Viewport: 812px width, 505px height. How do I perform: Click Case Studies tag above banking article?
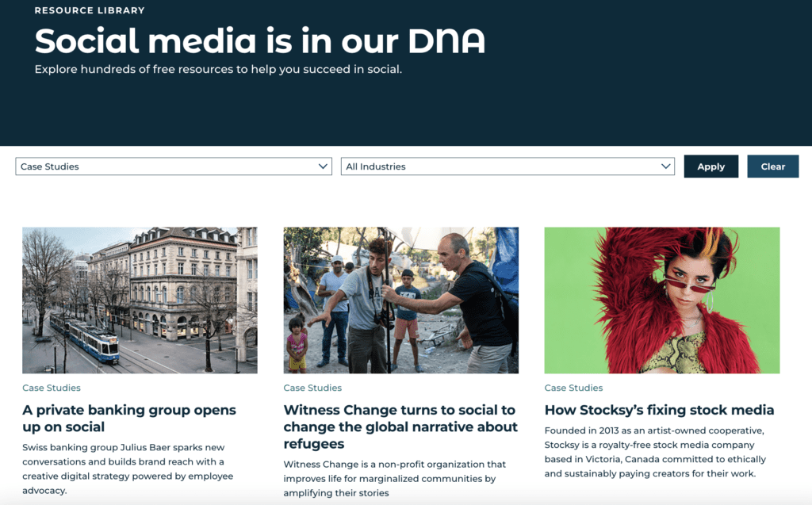pos(52,388)
